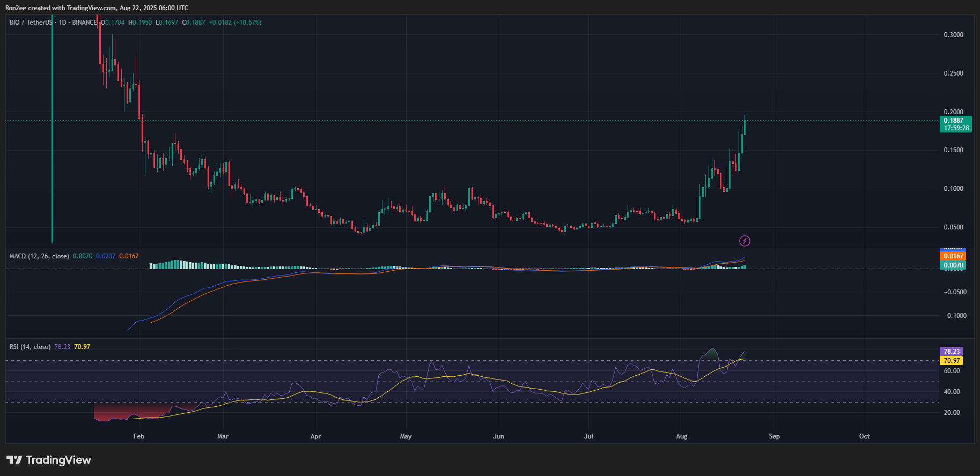Image resolution: width=980 pixels, height=476 pixels.
Task: Click the yellow 70.97 RSI average tag
Action: (952, 361)
